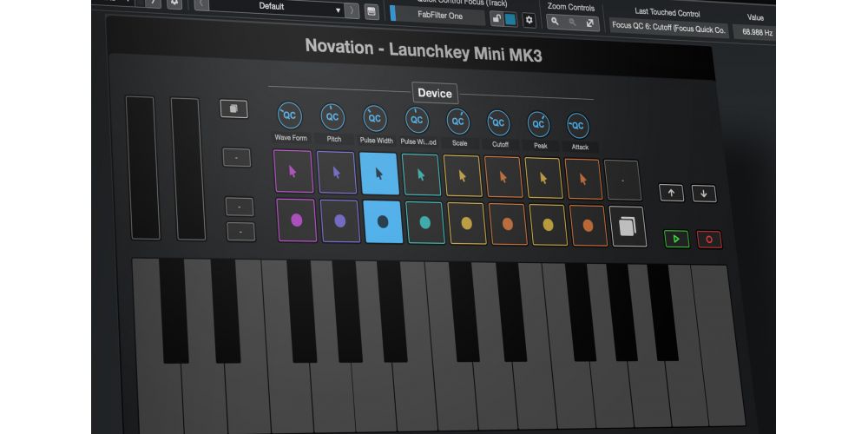868x434 pixels.
Task: Open the script keyboard icon beside Default
Action: [x=372, y=11]
